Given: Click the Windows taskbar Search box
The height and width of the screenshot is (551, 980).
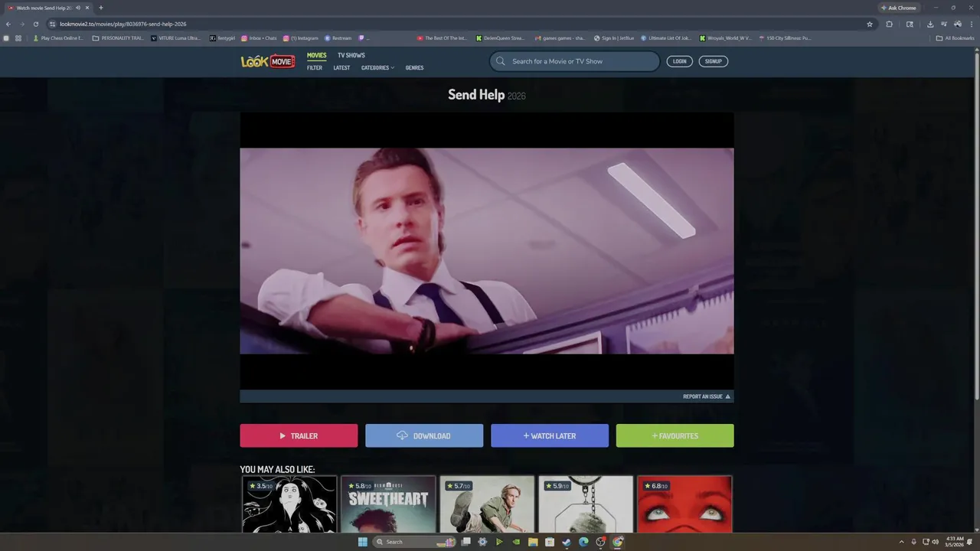Looking at the screenshot, I should tap(414, 542).
